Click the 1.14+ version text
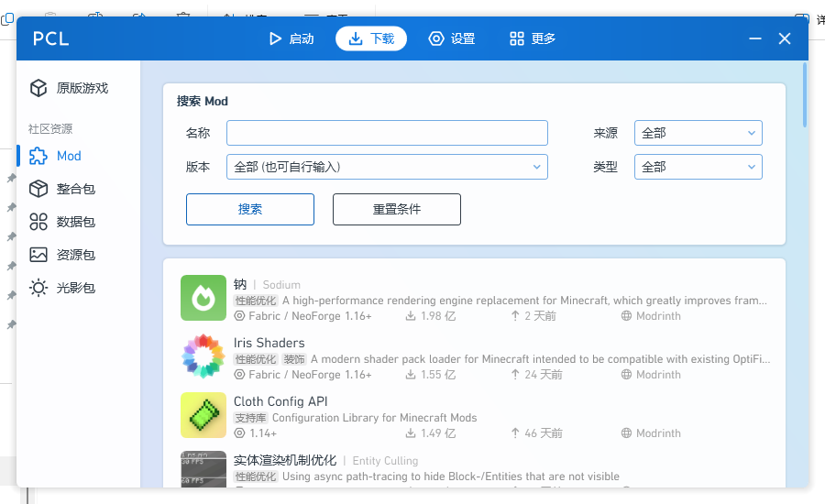 (x=262, y=433)
